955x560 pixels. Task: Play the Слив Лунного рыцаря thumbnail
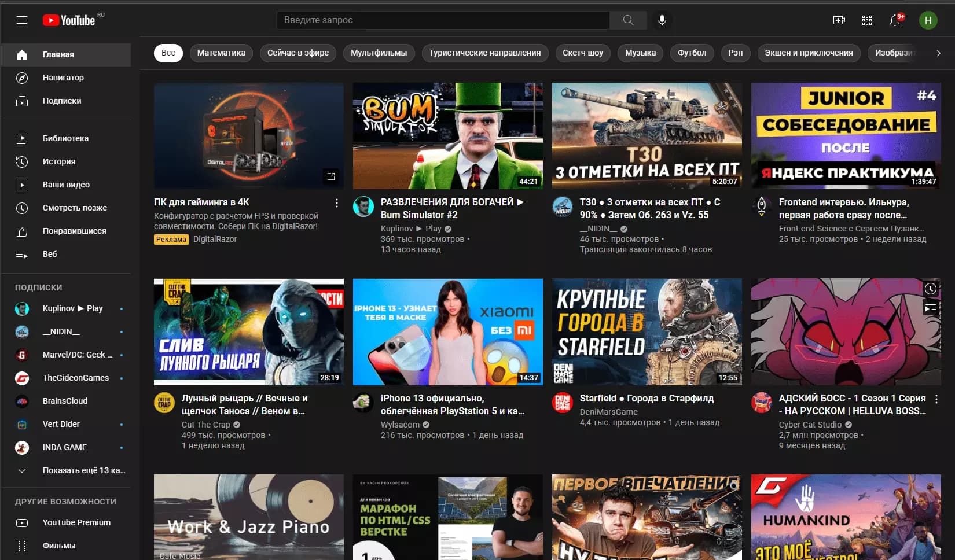click(249, 332)
